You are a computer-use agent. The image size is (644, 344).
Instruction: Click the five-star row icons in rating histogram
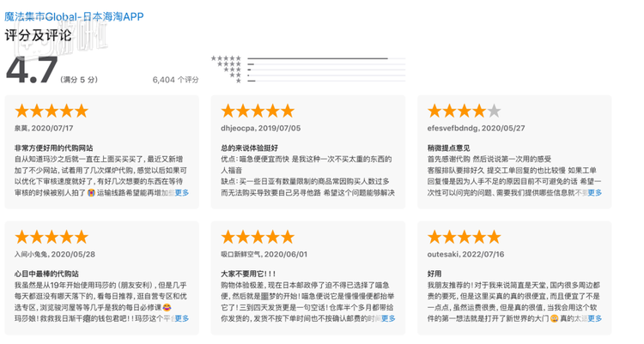click(227, 57)
